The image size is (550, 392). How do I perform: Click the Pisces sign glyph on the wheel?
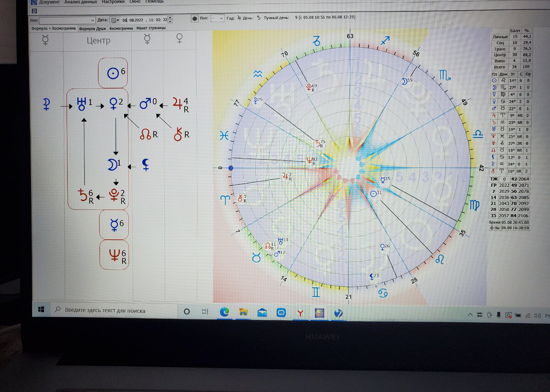click(224, 136)
